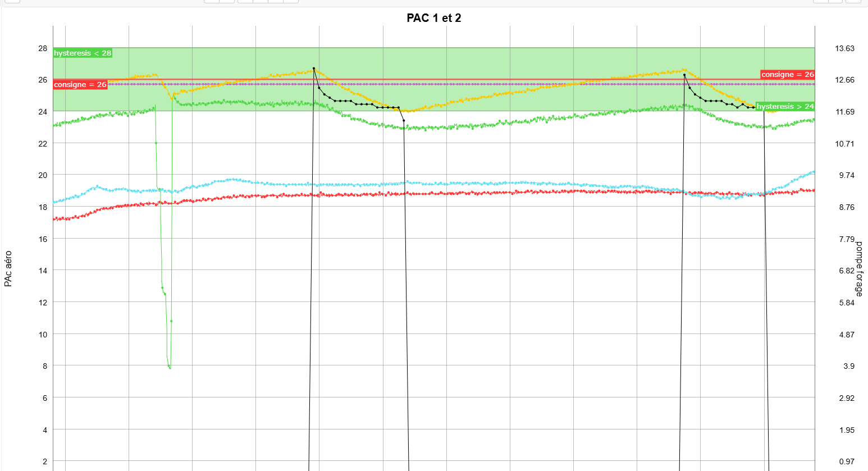Image resolution: width=868 pixels, height=471 pixels.
Task: Click the "consigne = 26" label at the chart's left edge
Action: coord(80,85)
